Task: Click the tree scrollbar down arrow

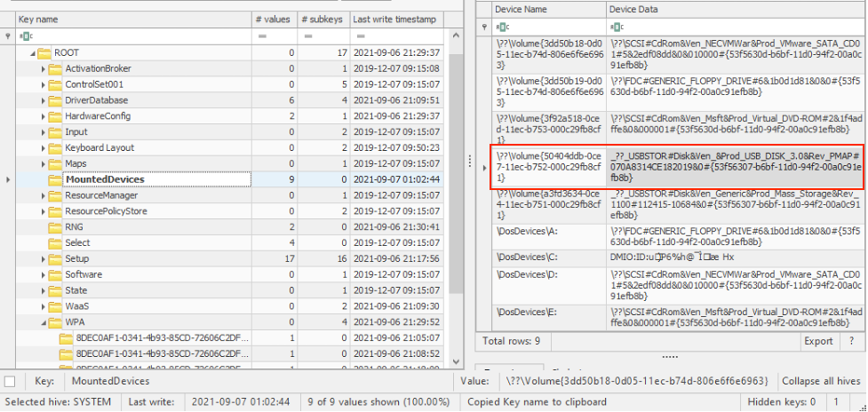Action: (x=456, y=360)
